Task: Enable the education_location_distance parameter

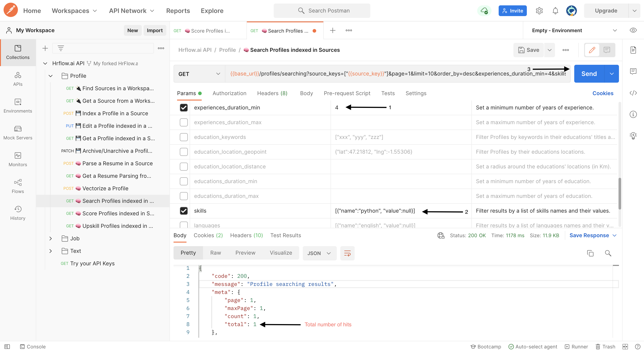Action: coord(184,167)
